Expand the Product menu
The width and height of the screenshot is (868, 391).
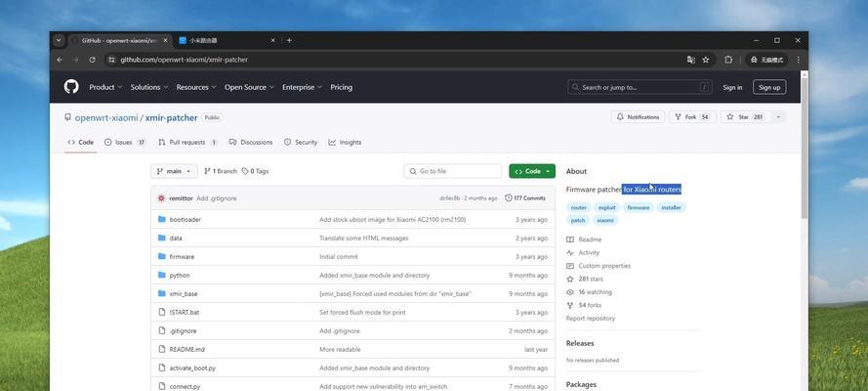(105, 87)
